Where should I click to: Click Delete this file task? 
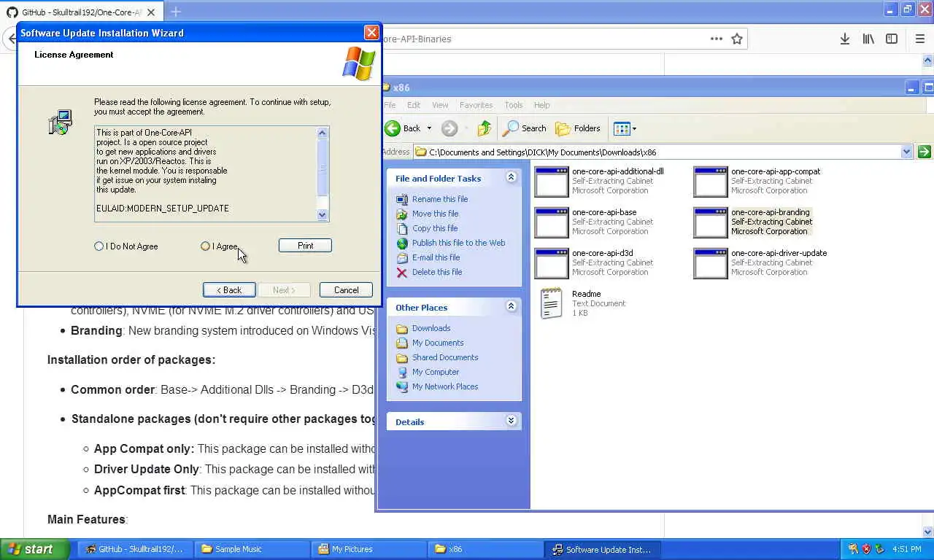pyautogui.click(x=437, y=272)
